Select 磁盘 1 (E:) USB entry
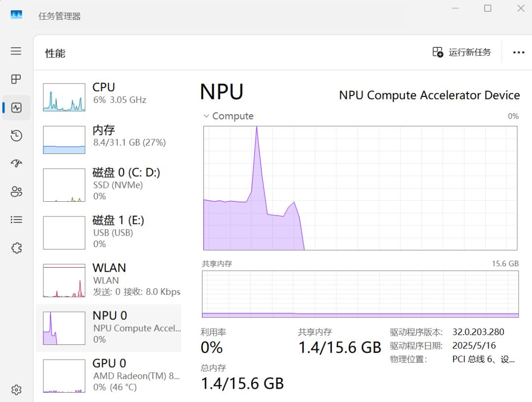The image size is (532, 402). coord(108,233)
